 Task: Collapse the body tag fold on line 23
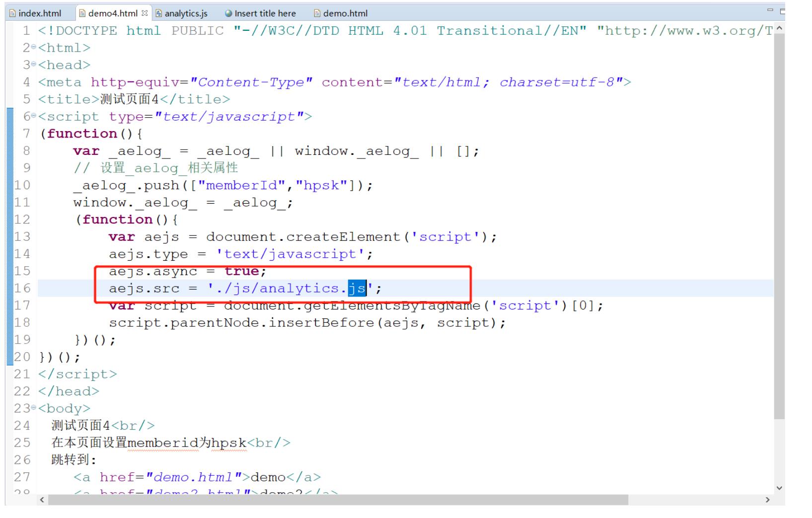coord(34,408)
